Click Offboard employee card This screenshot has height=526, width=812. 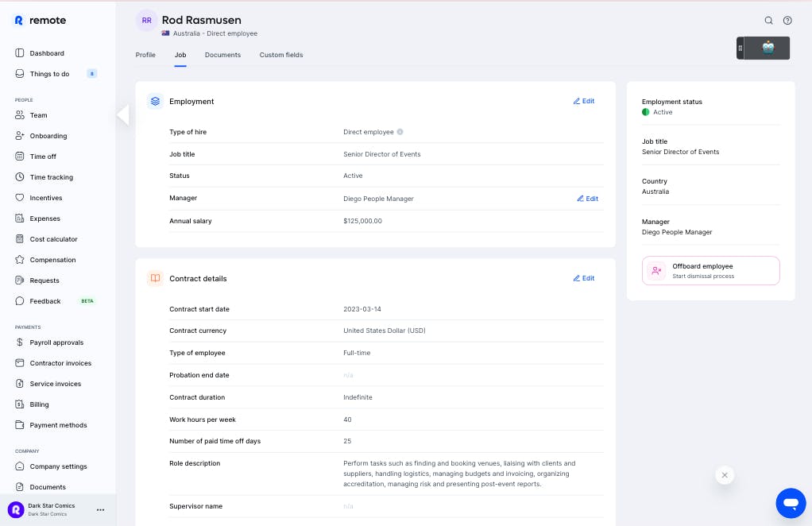pyautogui.click(x=710, y=270)
